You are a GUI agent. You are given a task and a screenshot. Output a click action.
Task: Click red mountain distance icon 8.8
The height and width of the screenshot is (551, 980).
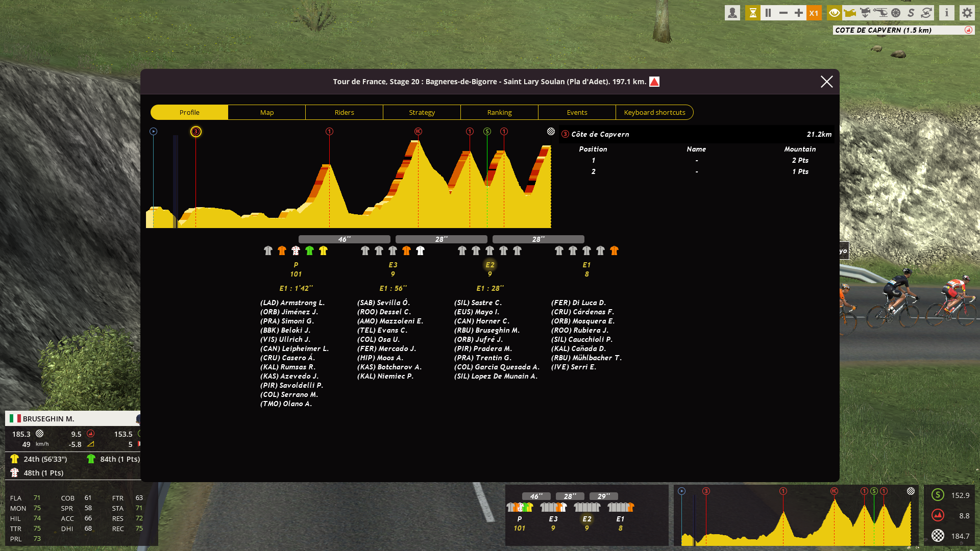click(x=938, y=516)
